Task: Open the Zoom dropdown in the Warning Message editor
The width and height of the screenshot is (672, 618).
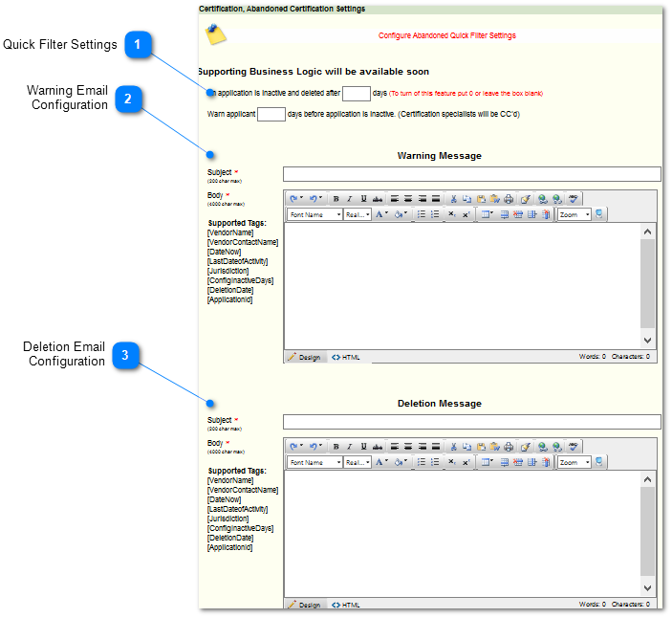Action: point(574,215)
